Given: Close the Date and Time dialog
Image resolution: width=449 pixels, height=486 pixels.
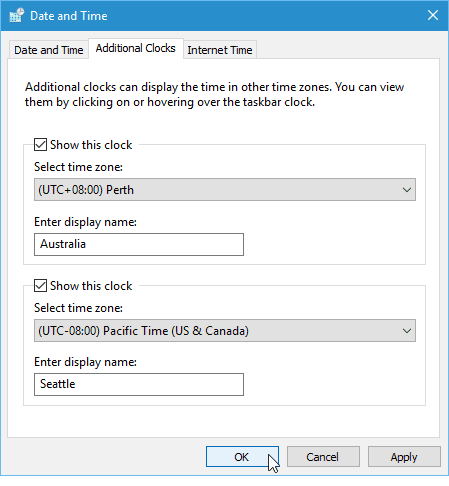Looking at the screenshot, I should click(x=433, y=15).
